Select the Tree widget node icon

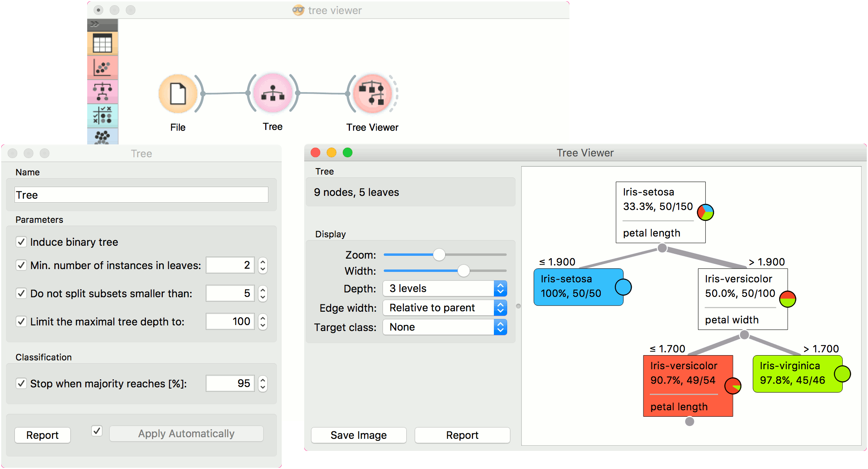click(x=273, y=93)
